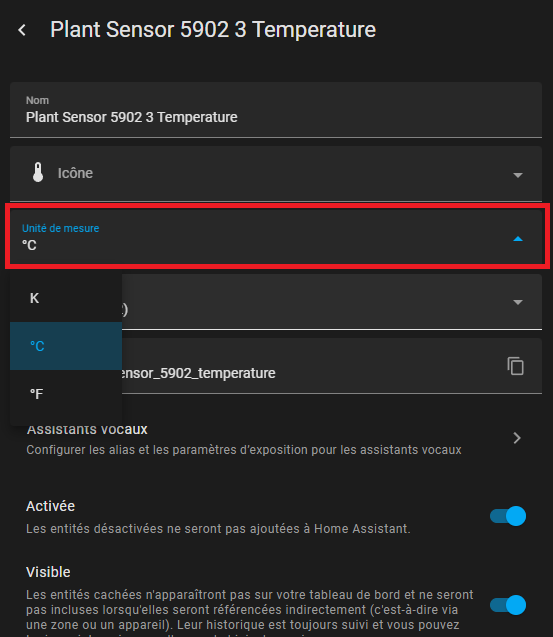Open the dropdown below Unité de mesure

518,302
